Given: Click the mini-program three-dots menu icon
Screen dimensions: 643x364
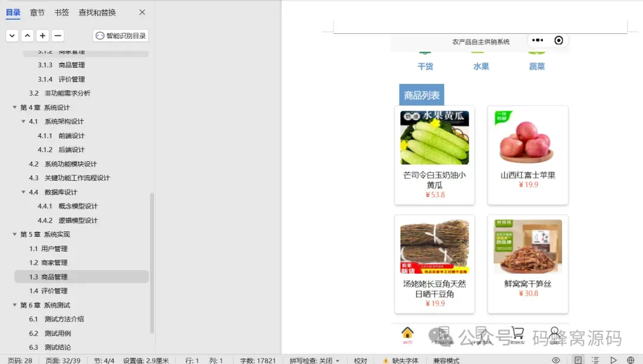Looking at the screenshot, I should [x=538, y=40].
